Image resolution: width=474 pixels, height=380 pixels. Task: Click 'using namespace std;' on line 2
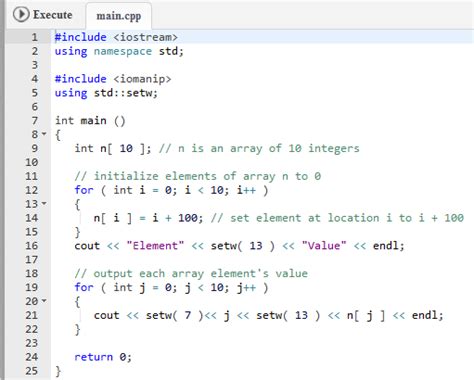[119, 51]
